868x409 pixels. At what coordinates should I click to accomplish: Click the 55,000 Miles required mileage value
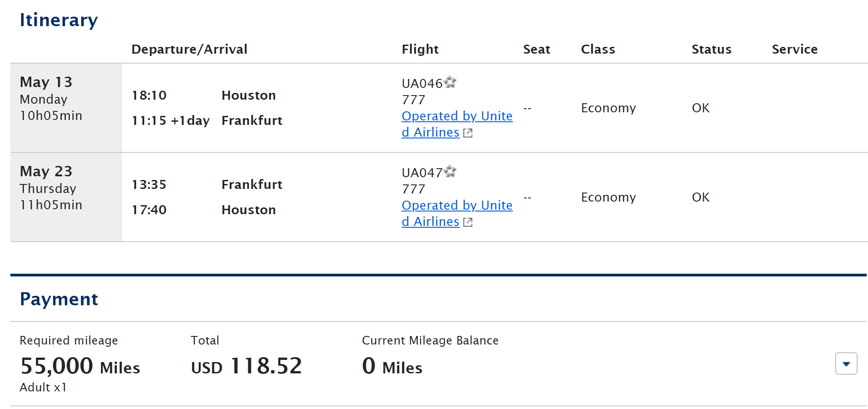tap(80, 366)
